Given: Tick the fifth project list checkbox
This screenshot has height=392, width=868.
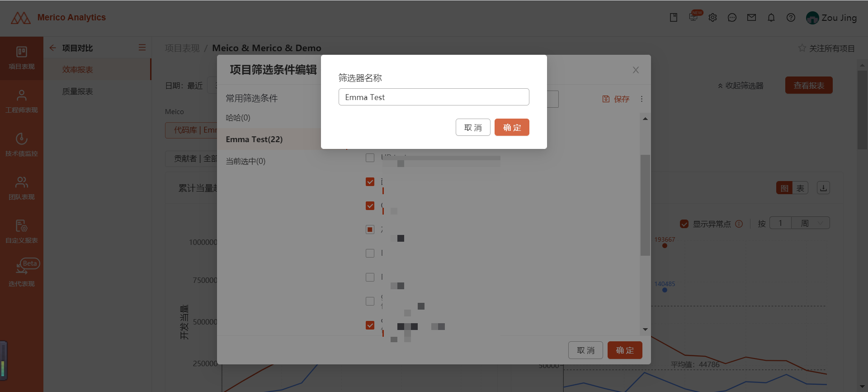Looking at the screenshot, I should point(370,253).
